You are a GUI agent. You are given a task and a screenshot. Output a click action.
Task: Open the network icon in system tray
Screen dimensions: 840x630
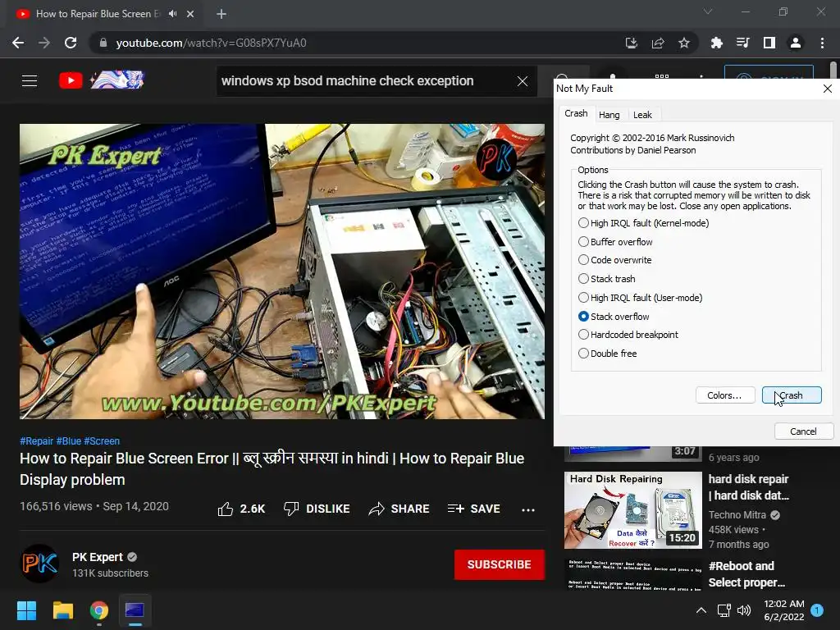coord(724,610)
